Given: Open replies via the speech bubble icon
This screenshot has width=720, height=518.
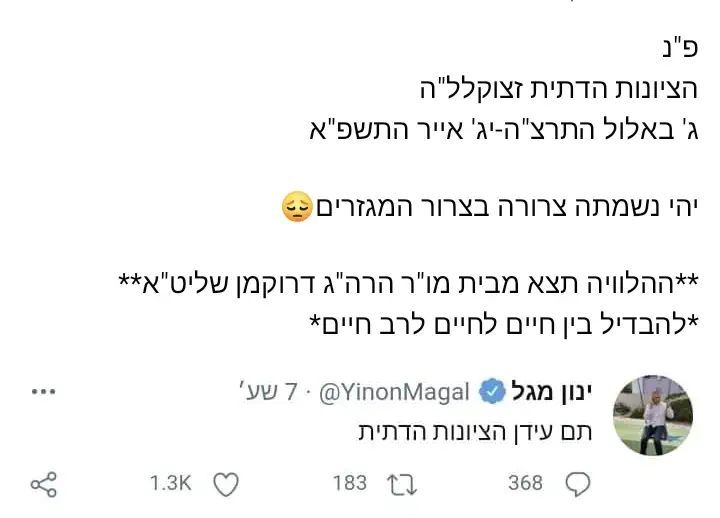Looking at the screenshot, I should (579, 485).
